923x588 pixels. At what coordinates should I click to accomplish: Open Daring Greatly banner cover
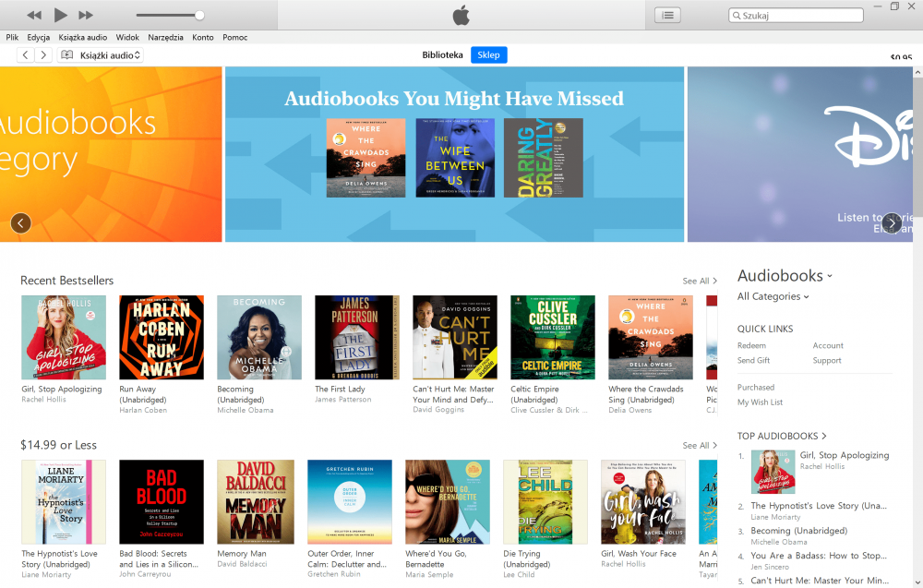point(544,158)
